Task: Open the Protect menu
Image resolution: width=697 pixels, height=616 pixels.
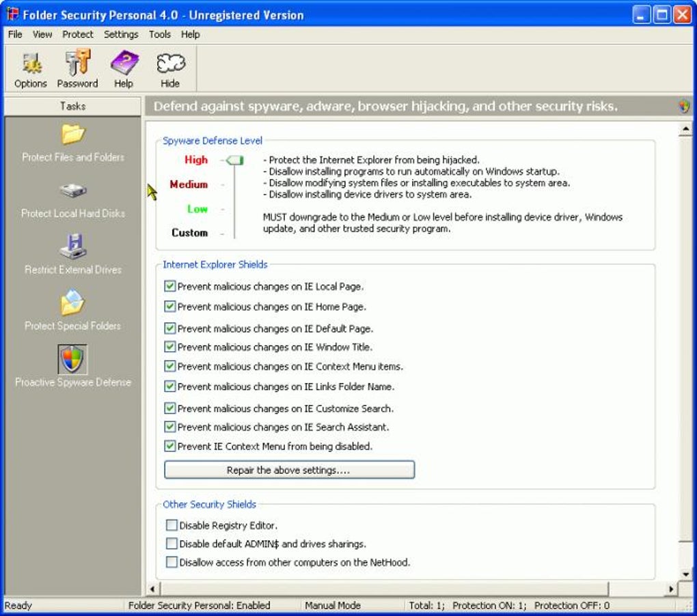Action: click(x=78, y=34)
